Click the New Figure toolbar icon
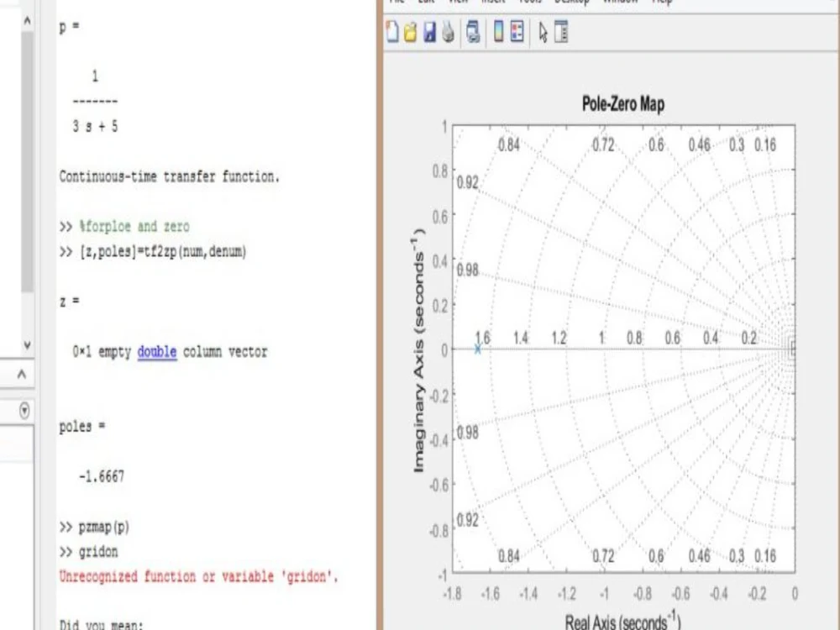Screen dimensions: 840x630 tap(392, 32)
